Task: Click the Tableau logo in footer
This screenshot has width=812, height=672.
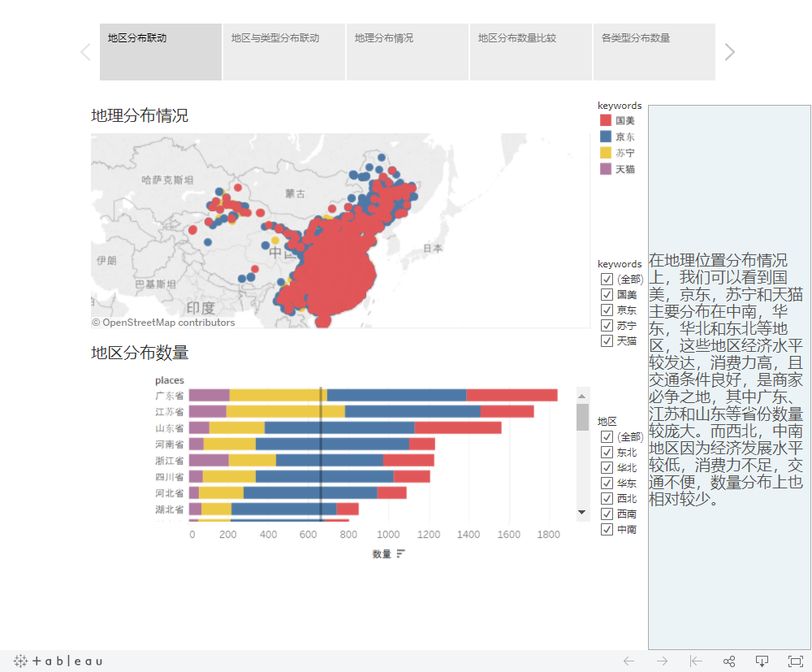Action: point(58,661)
